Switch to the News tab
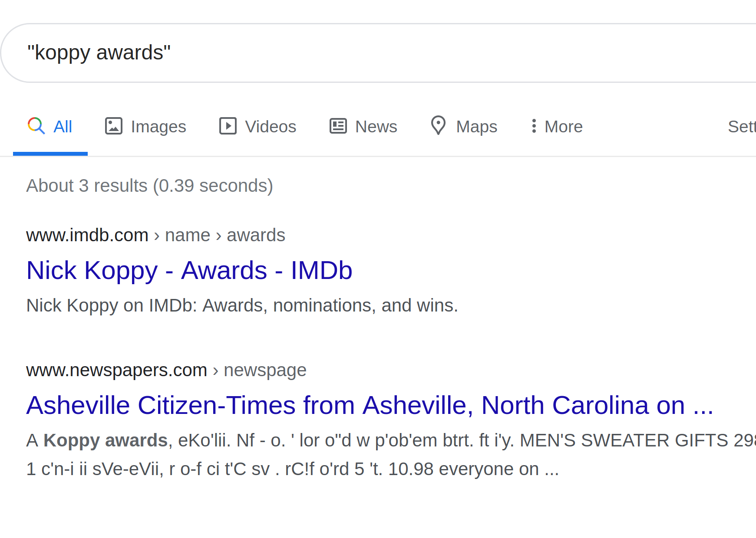Screen dimensions: 756x538 click(x=363, y=127)
